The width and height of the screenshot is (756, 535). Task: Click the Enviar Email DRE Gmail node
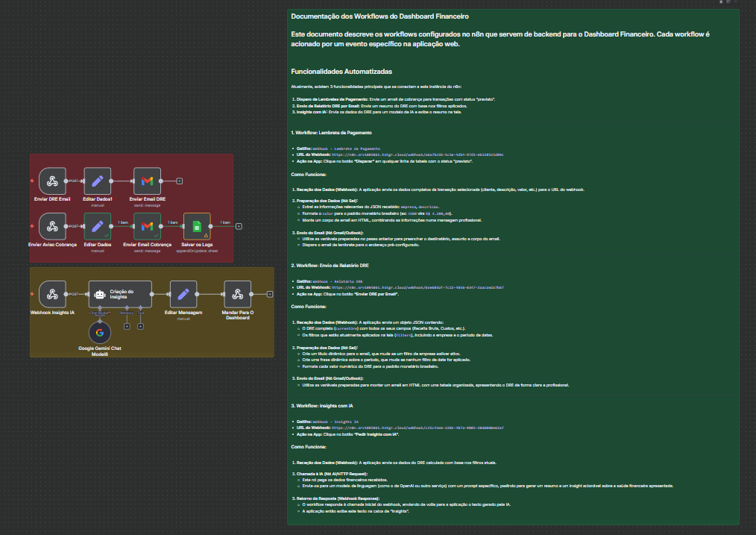[x=148, y=181]
